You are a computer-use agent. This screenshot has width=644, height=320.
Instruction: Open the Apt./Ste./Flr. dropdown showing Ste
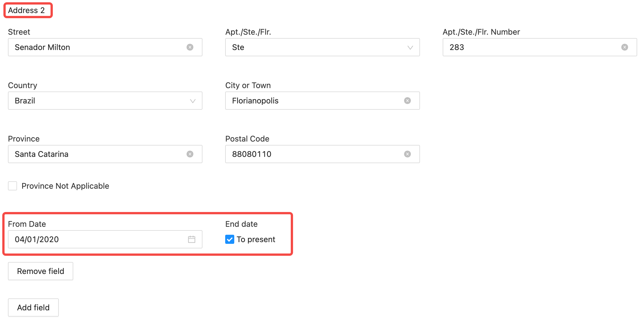point(322,47)
